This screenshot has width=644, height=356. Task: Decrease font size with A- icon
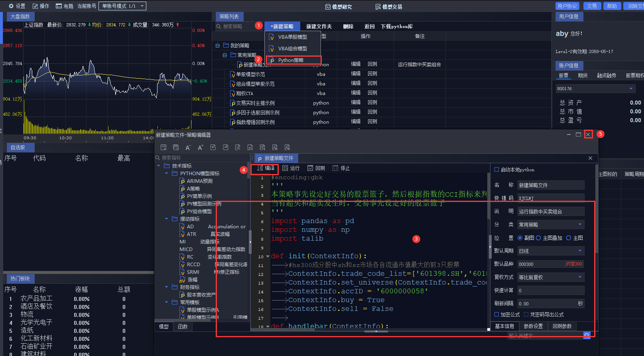pos(188,147)
